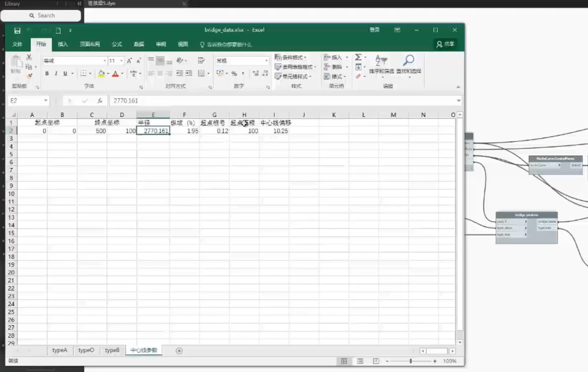Click the 共享 (Share) button
588x372 pixels.
(x=446, y=44)
